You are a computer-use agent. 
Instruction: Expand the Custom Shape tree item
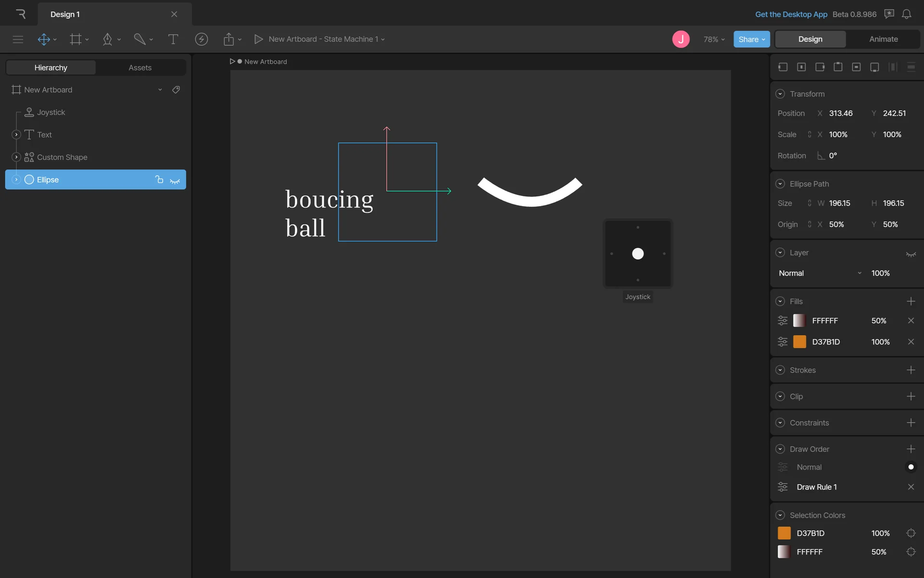[x=16, y=157]
